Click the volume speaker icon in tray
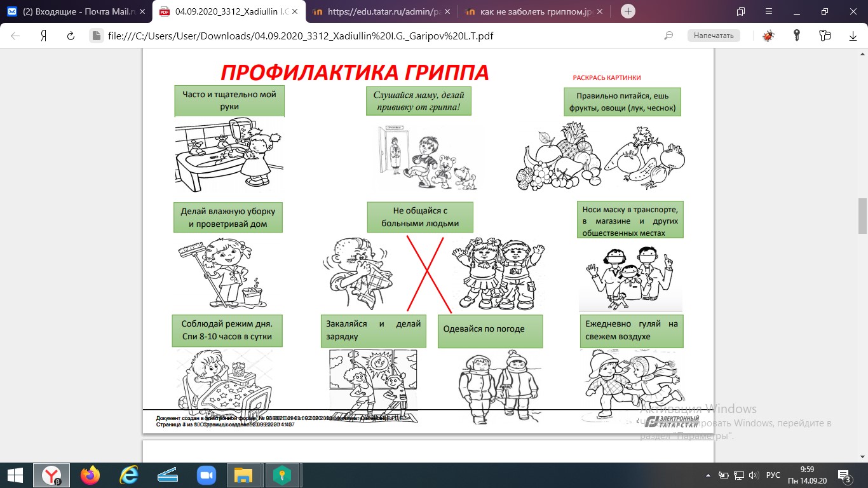 (x=754, y=475)
